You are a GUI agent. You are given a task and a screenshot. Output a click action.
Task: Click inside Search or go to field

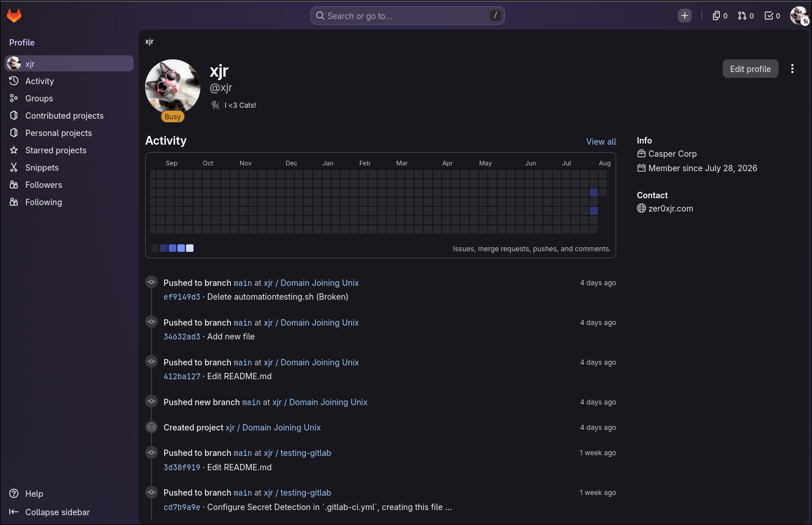408,16
